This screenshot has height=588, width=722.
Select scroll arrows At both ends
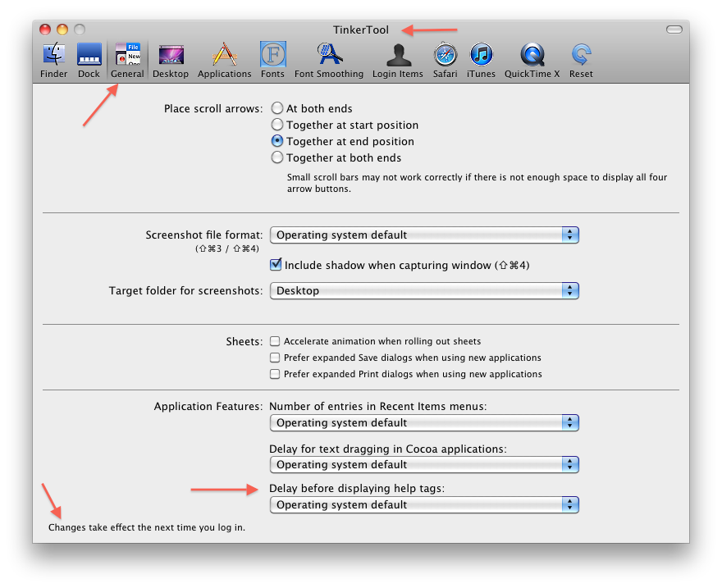click(277, 108)
